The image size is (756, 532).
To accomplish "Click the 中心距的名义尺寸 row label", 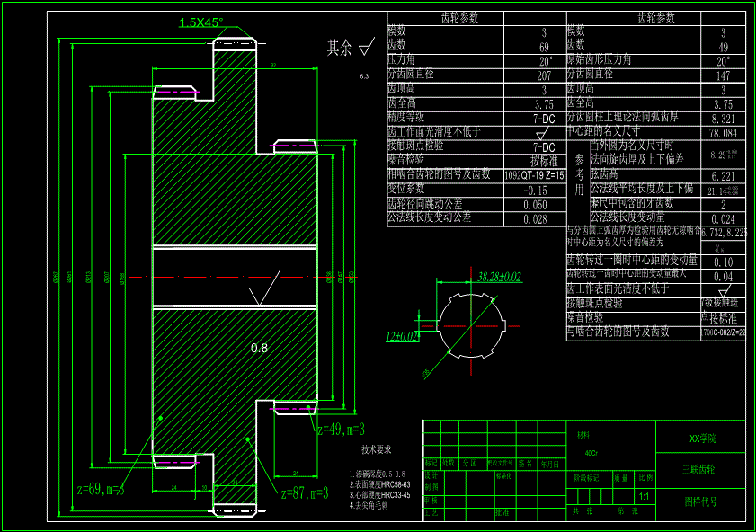I will click(603, 131).
